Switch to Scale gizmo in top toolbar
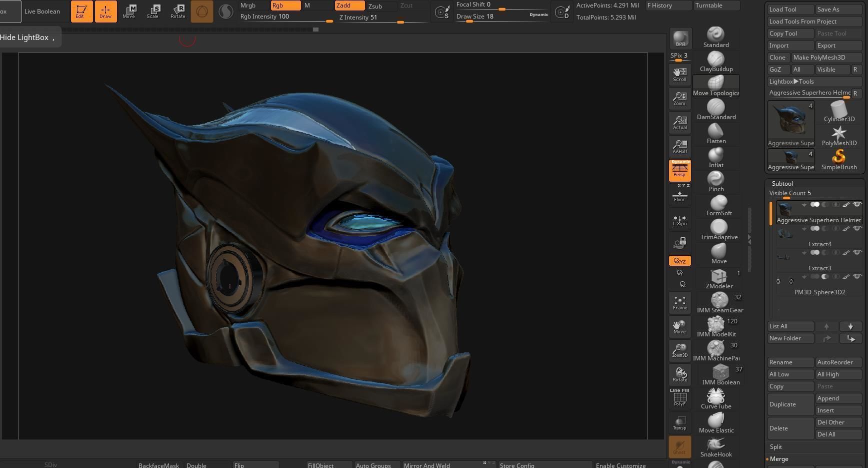This screenshot has height=468, width=868. (153, 11)
